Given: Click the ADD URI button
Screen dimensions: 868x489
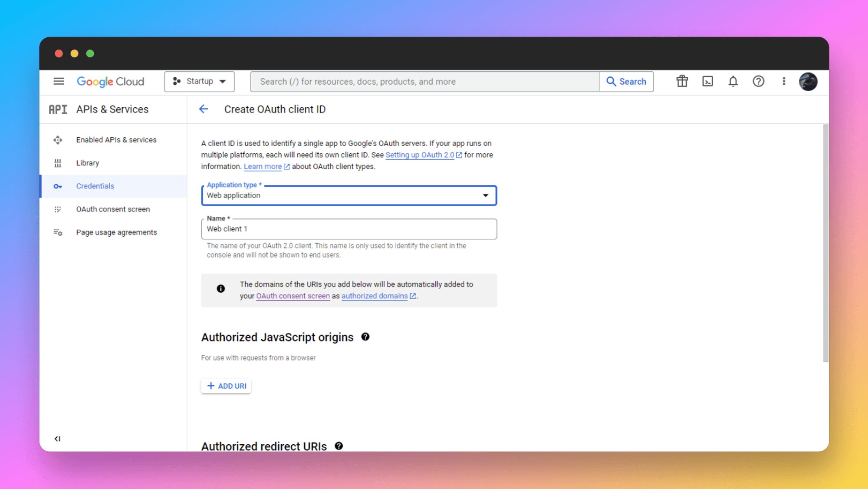Looking at the screenshot, I should (226, 386).
